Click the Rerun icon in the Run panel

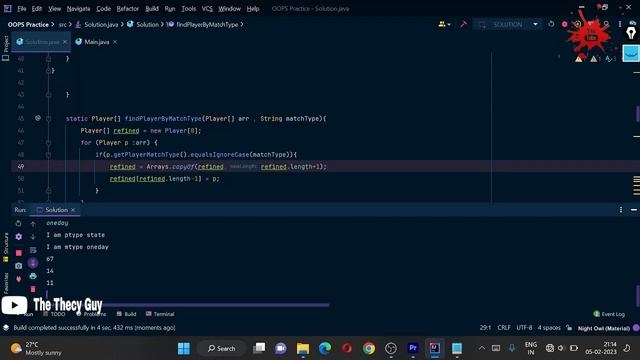click(x=18, y=224)
